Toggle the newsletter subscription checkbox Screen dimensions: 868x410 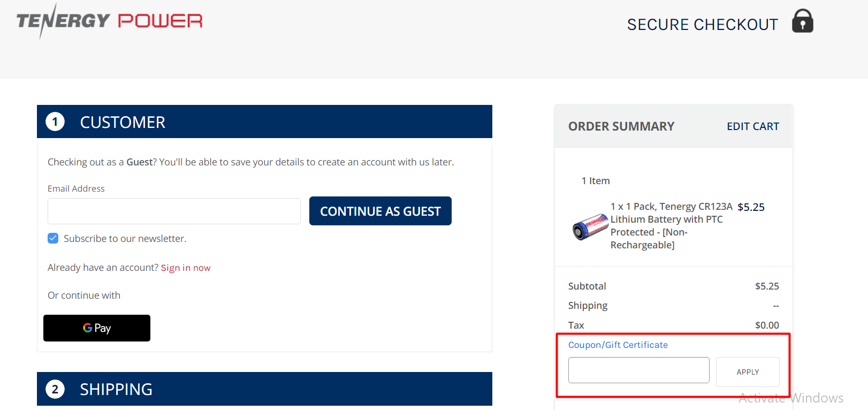point(53,238)
